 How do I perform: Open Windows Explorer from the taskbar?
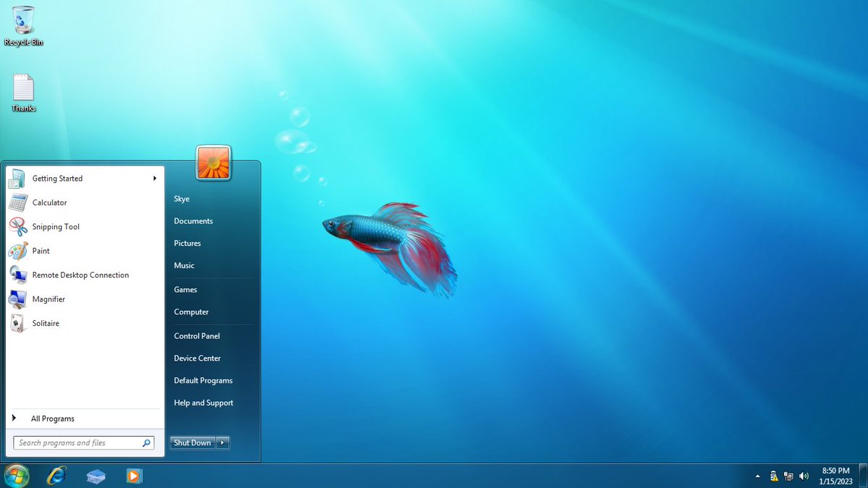coord(95,476)
